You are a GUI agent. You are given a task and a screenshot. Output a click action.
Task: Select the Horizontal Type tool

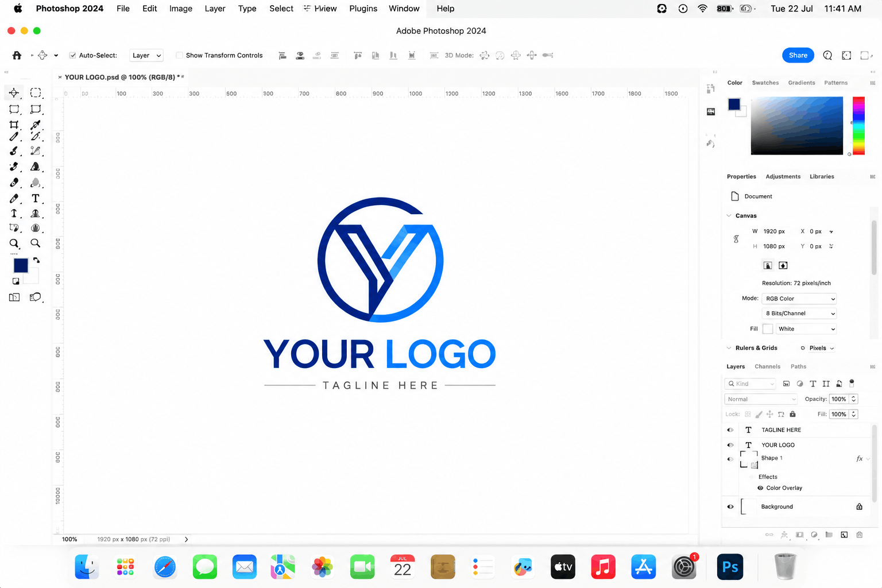pos(36,198)
